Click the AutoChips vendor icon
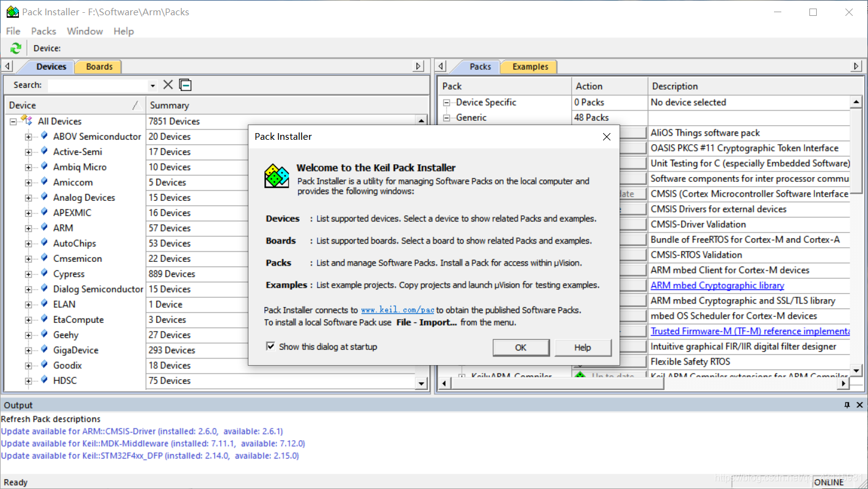 [x=44, y=242]
